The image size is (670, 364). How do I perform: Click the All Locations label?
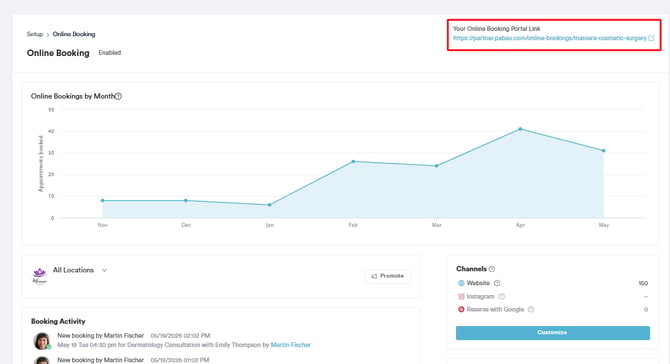point(73,270)
